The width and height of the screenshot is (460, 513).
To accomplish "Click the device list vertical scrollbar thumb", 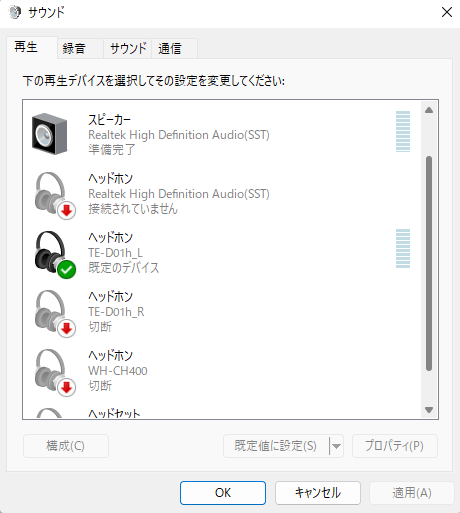I will 429,263.
